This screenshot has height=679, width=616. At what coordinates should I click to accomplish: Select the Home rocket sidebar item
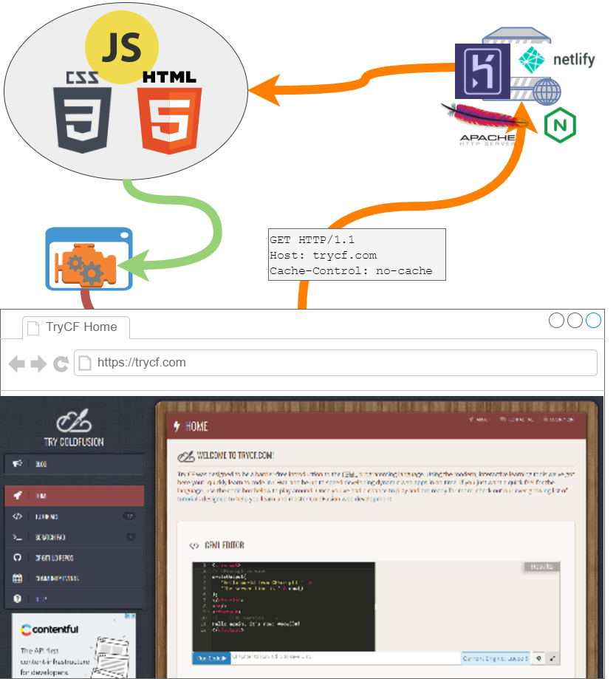point(74,496)
